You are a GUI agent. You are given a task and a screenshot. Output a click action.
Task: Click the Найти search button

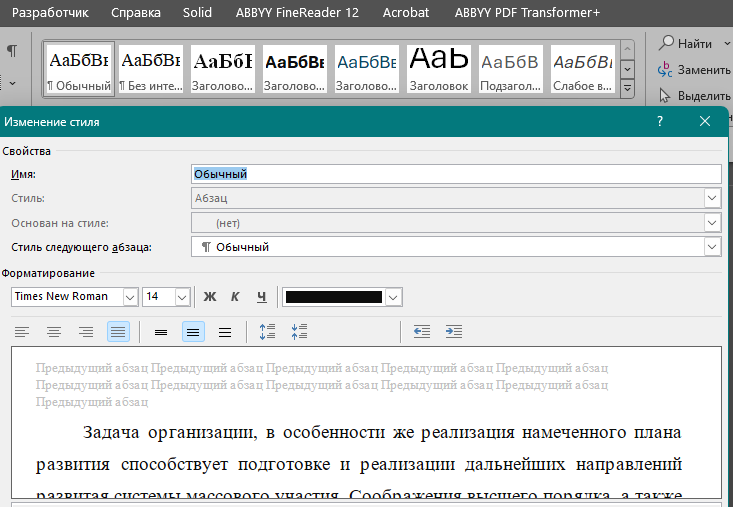pos(685,43)
